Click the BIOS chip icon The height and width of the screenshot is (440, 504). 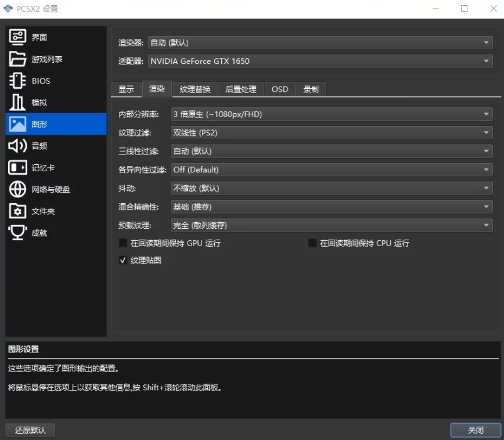(17, 81)
